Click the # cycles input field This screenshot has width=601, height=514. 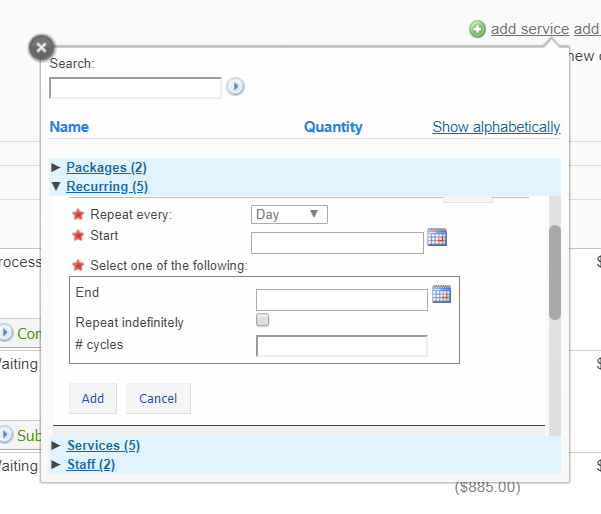coord(341,346)
